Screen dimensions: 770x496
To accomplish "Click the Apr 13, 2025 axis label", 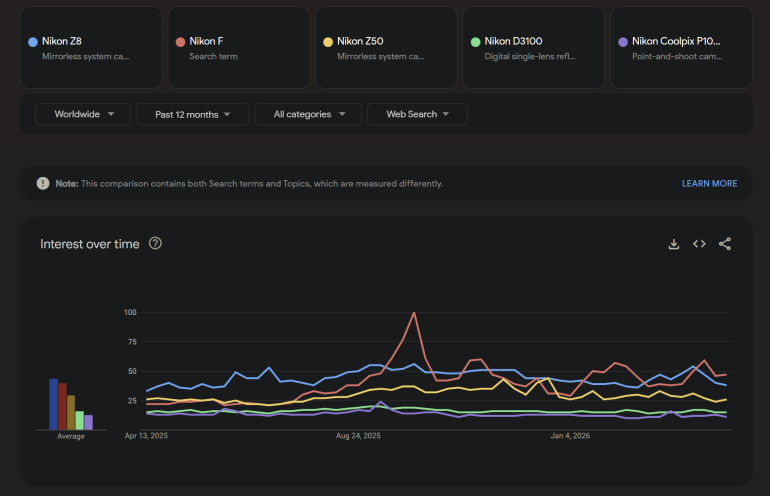I will [146, 436].
